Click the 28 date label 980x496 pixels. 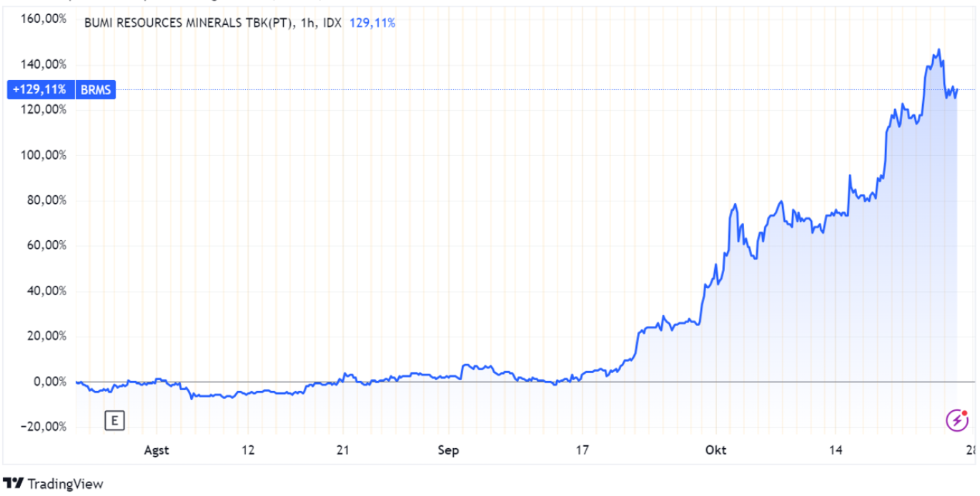coord(970,450)
